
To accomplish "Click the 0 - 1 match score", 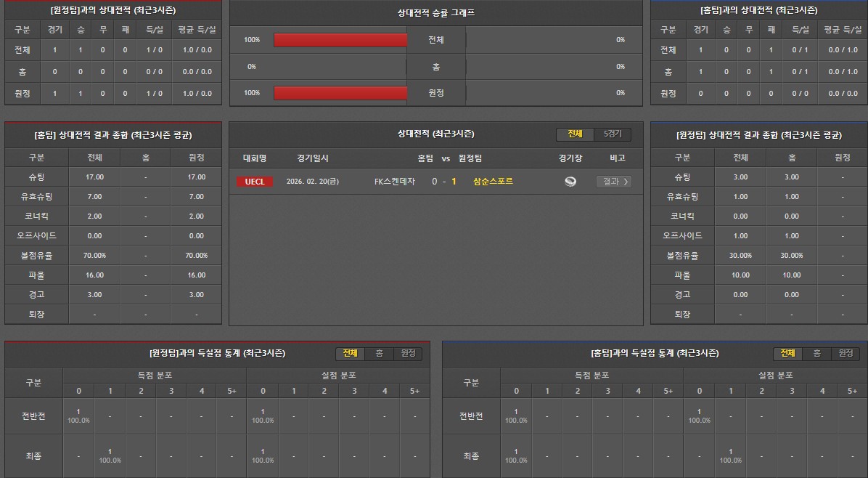I will 444,182.
